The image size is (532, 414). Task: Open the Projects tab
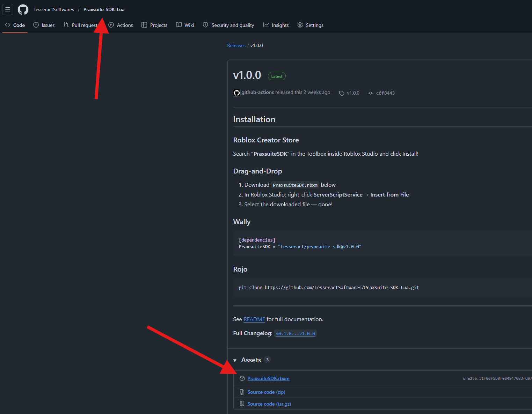pyautogui.click(x=154, y=25)
